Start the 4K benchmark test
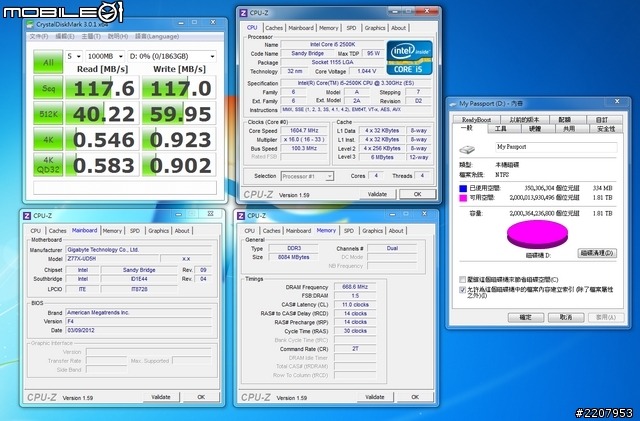Viewport: 640px width, 421px height. [x=48, y=139]
